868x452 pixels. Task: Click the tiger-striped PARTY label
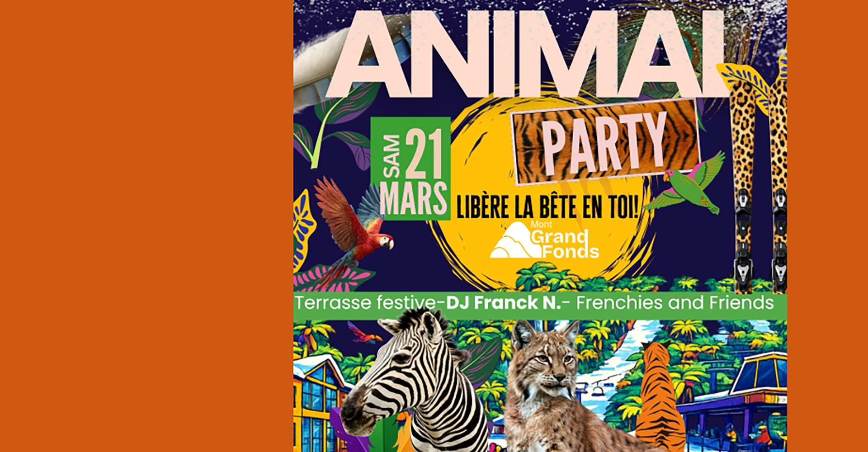pyautogui.click(x=606, y=142)
